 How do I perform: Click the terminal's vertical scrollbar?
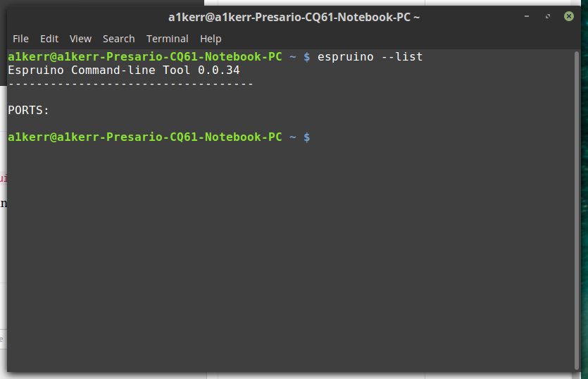(577, 210)
